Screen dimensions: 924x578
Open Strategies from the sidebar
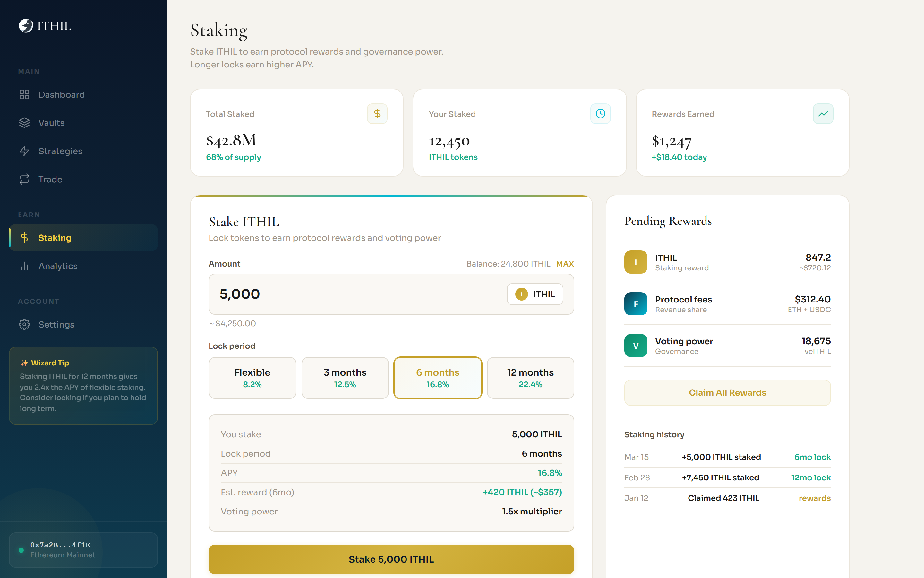pyautogui.click(x=83, y=151)
